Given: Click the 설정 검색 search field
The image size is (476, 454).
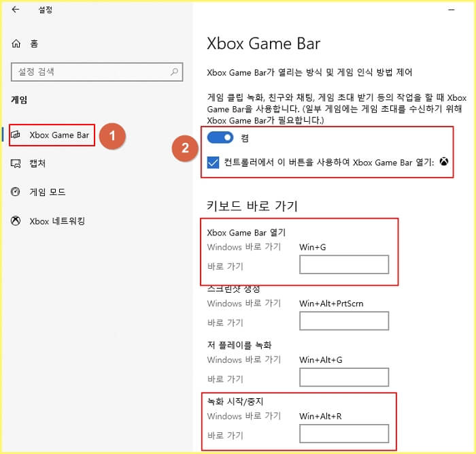Looking at the screenshot, I should click(x=97, y=72).
